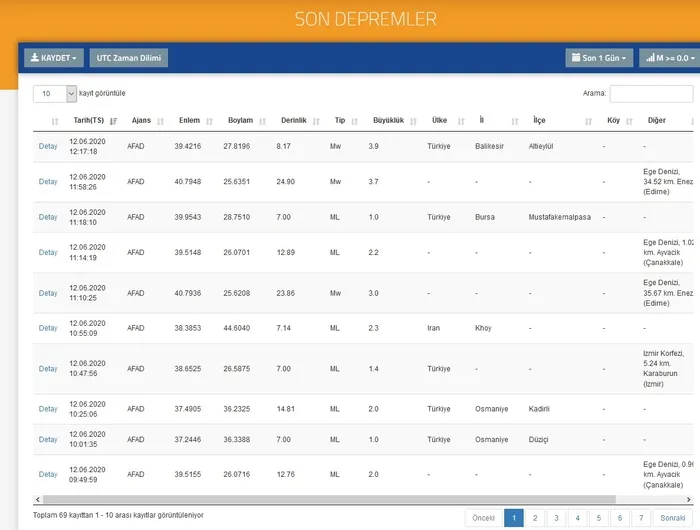This screenshot has width=700, height=530.
Task: Sort by Derinlik column sort icon
Action: pos(318,121)
